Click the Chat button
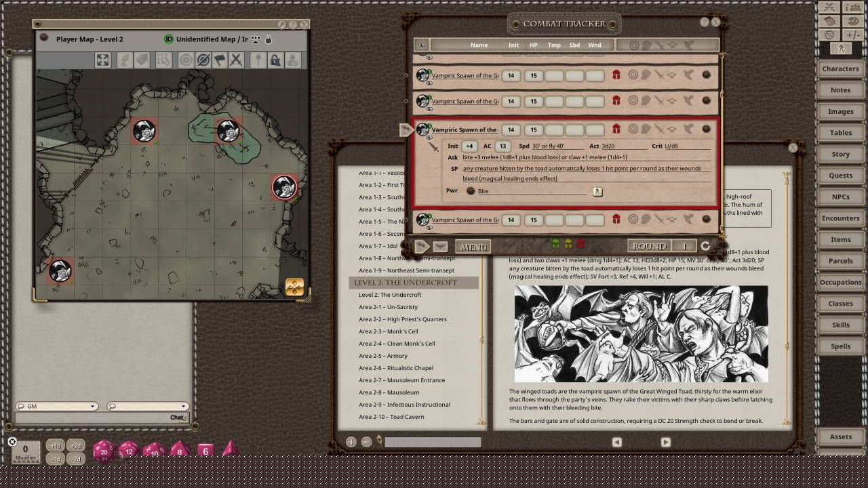The width and height of the screenshot is (868, 488). coord(178,418)
